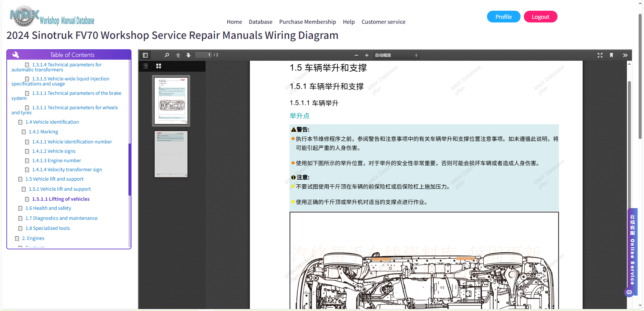Click the Logout button
This screenshot has width=644, height=311.
[x=540, y=17]
